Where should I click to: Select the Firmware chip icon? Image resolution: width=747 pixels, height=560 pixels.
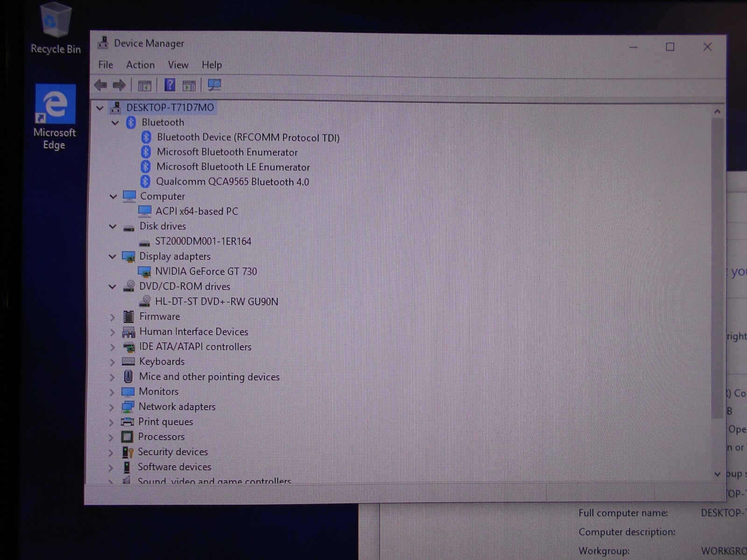tap(128, 316)
